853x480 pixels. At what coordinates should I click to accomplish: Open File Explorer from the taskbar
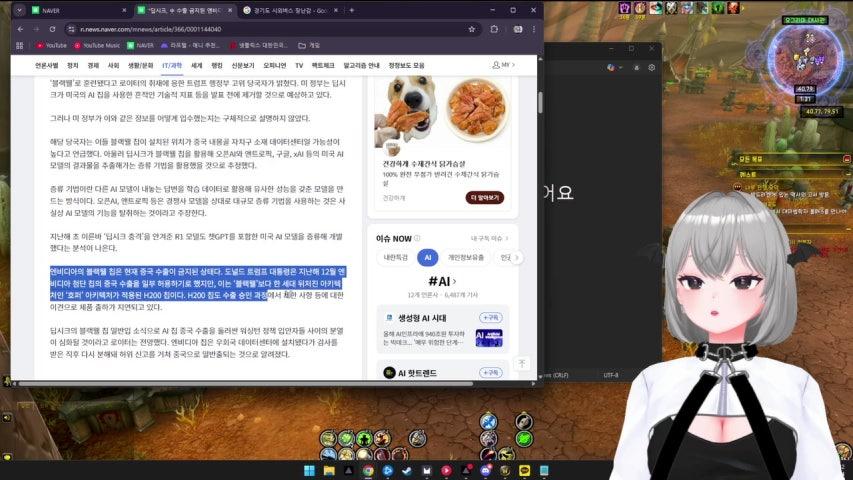(329, 470)
